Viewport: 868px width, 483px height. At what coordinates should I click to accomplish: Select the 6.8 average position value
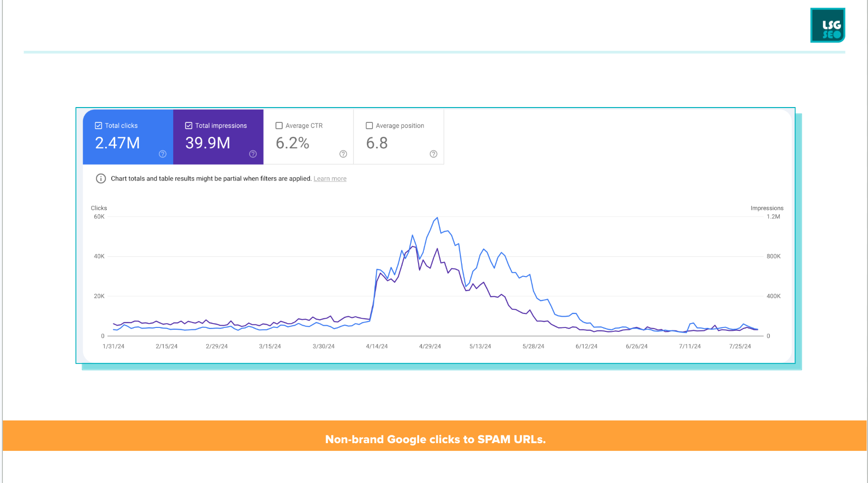click(x=377, y=143)
